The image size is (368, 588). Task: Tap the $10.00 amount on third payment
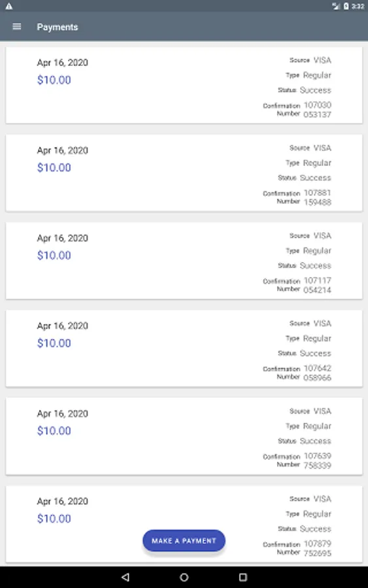[54, 255]
